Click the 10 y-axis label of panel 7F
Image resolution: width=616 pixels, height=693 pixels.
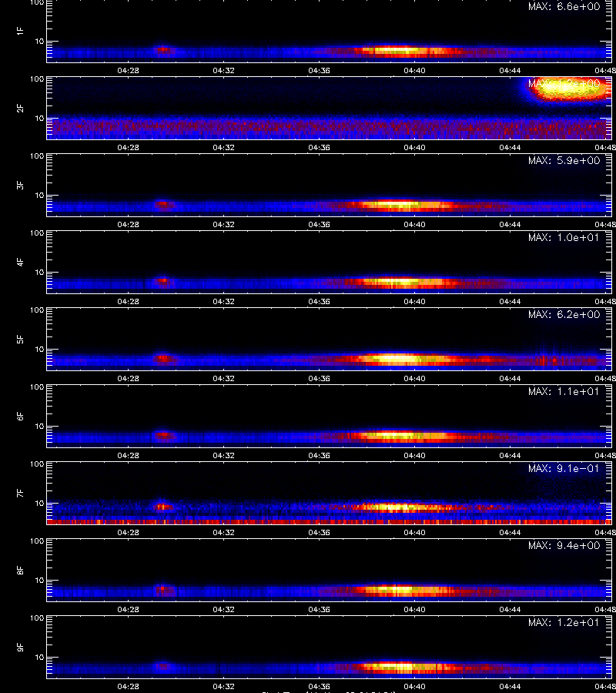pyautogui.click(x=39, y=503)
